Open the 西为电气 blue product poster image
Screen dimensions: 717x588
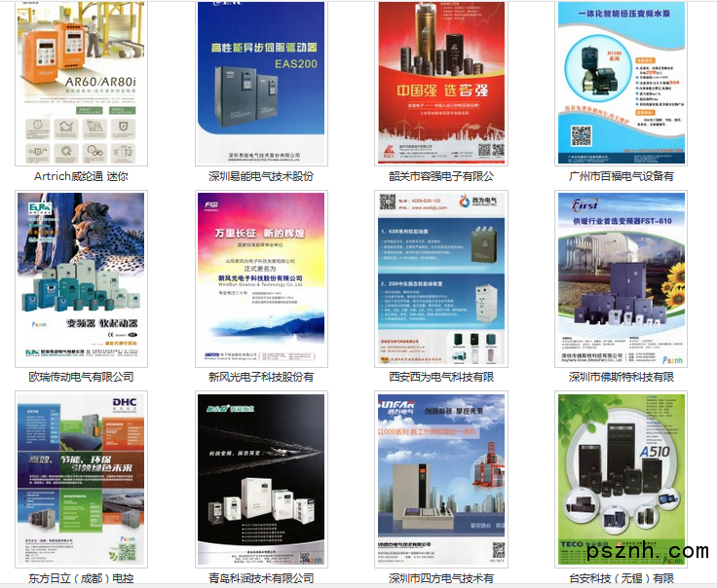coord(441,278)
